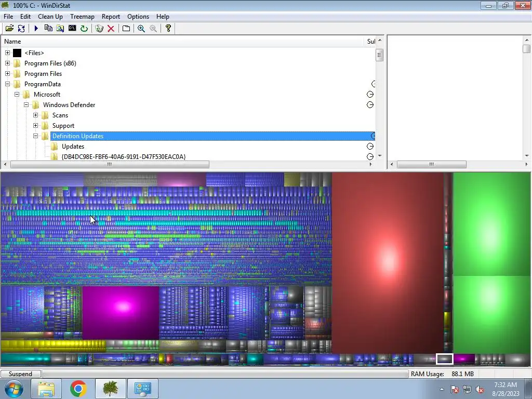This screenshot has height=399, width=532.
Task: Expand the Program Files (x86) node
Action: 7,63
